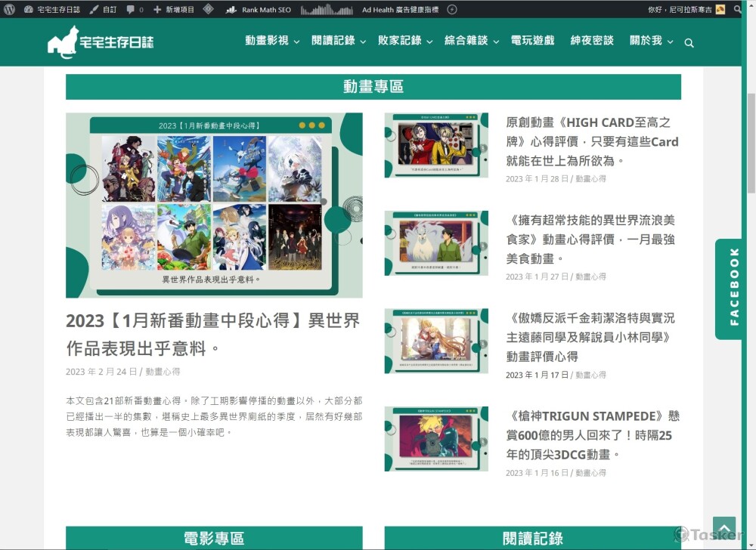Click the 宅宅生存日誌 cat logo
The height and width of the screenshot is (550, 756).
(x=101, y=42)
